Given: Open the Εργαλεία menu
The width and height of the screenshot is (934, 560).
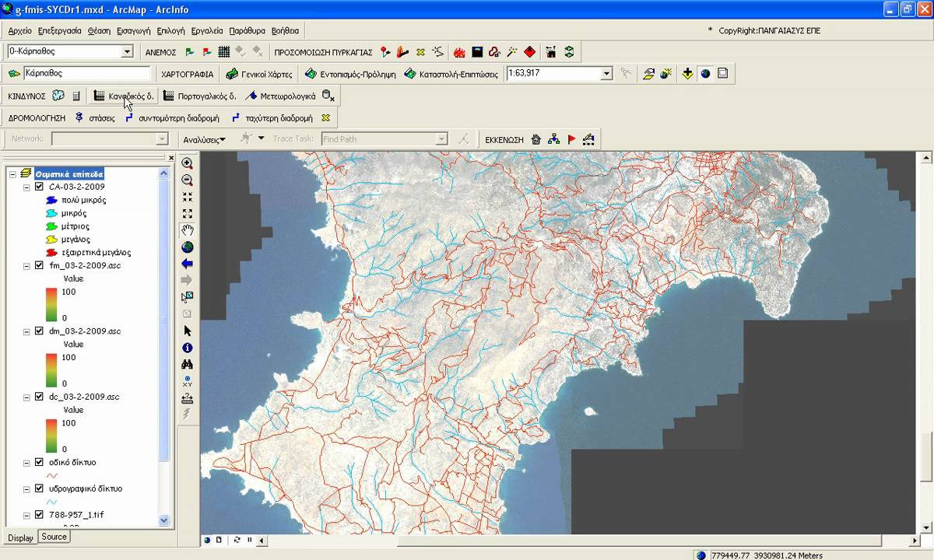Looking at the screenshot, I should coord(206,31).
